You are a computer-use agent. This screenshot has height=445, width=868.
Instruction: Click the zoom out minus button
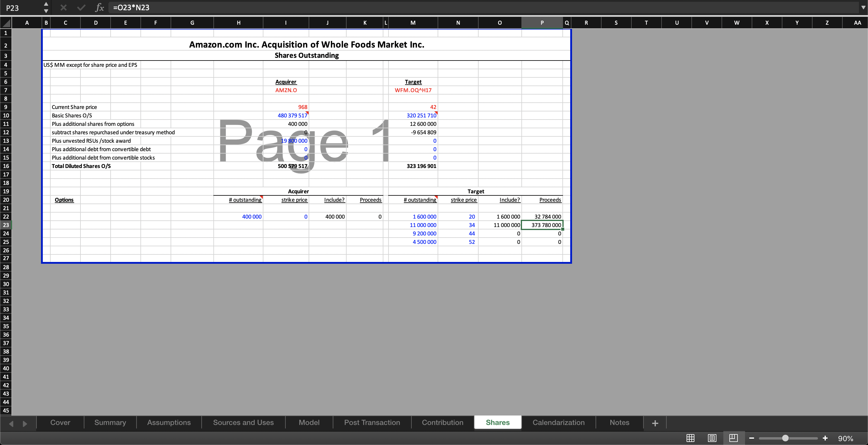coord(752,438)
